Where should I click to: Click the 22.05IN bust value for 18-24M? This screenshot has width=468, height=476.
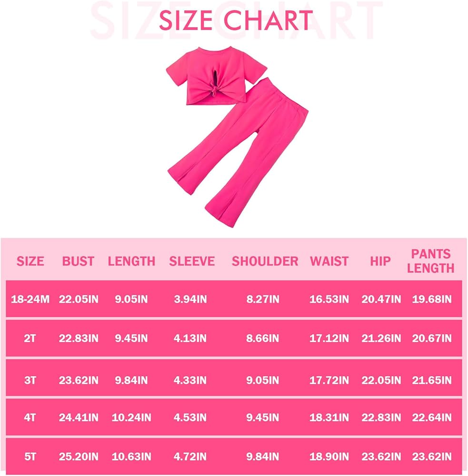coord(79,299)
